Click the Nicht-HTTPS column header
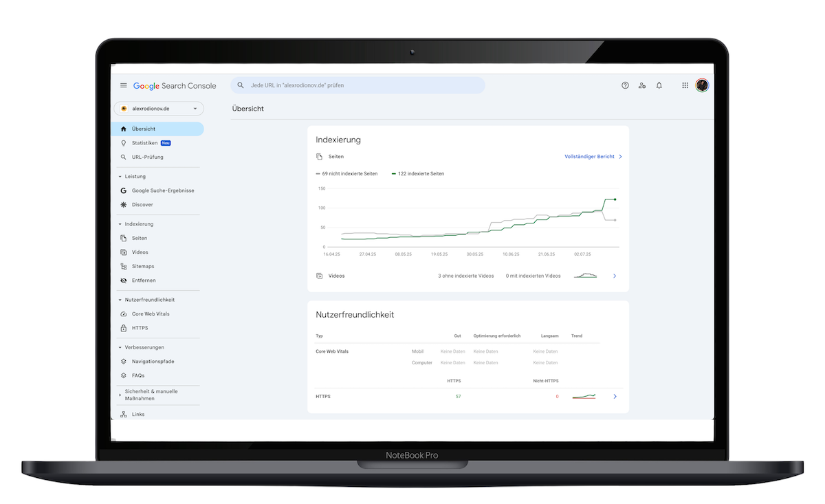825x504 pixels. click(x=547, y=380)
